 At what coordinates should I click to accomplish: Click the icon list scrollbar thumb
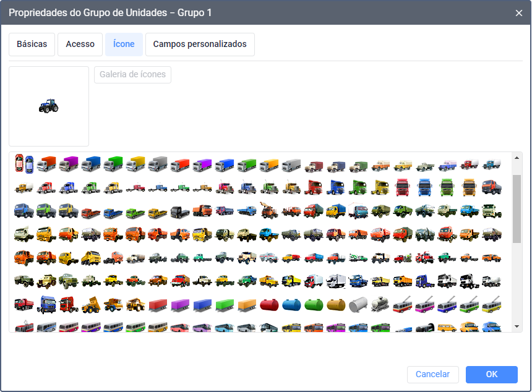point(517,209)
